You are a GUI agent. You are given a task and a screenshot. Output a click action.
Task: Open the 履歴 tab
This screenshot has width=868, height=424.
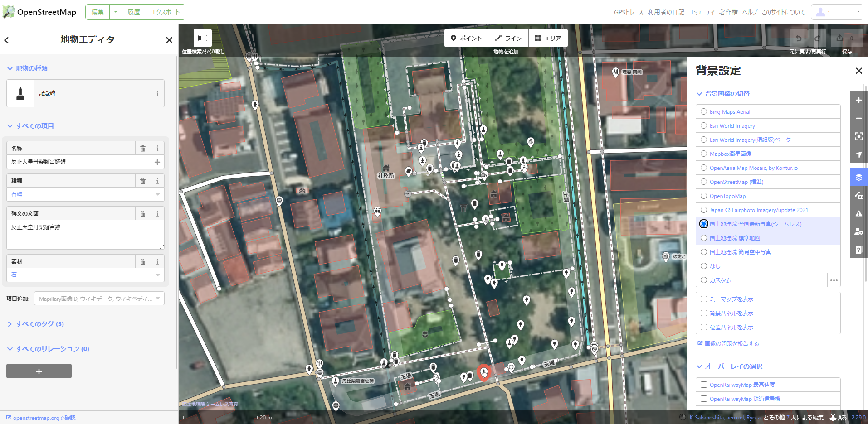[134, 12]
